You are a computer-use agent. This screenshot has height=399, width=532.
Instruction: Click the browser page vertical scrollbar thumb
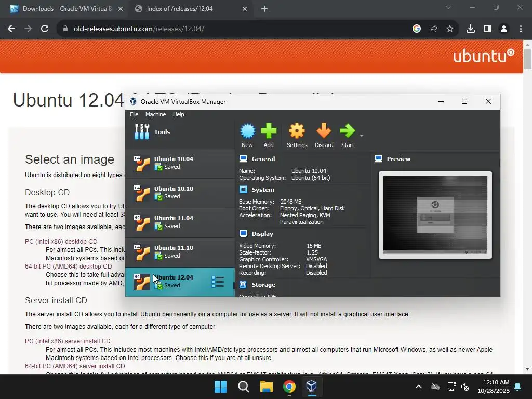[x=528, y=59]
